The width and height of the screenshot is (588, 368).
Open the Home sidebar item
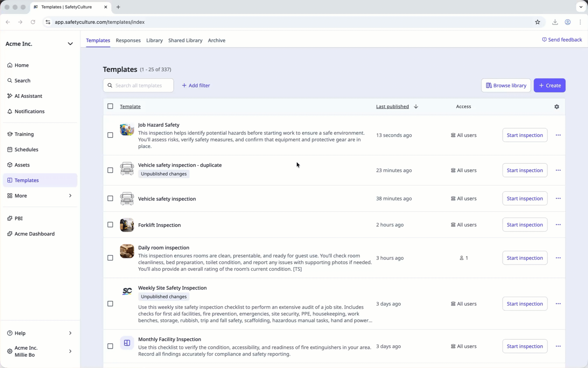pos(18,65)
